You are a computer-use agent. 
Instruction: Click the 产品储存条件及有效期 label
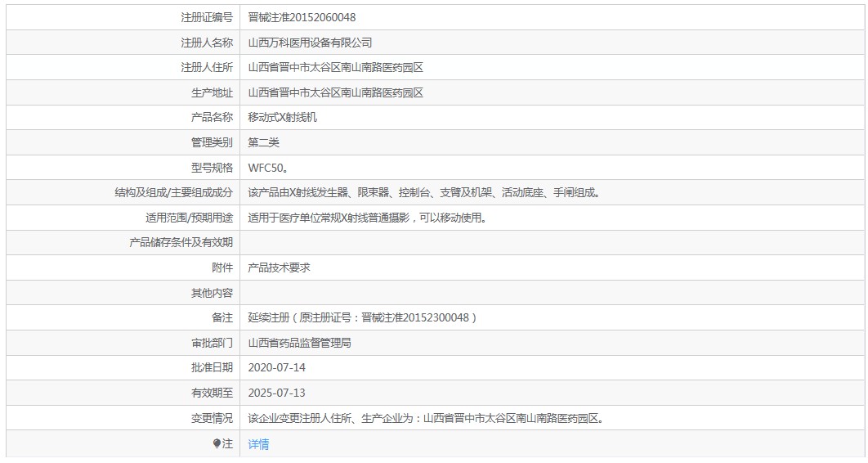181,243
